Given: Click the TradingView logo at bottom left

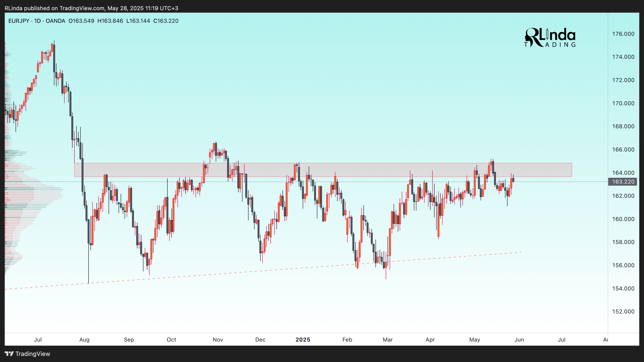Looking at the screenshot, I should pyautogui.click(x=27, y=354).
